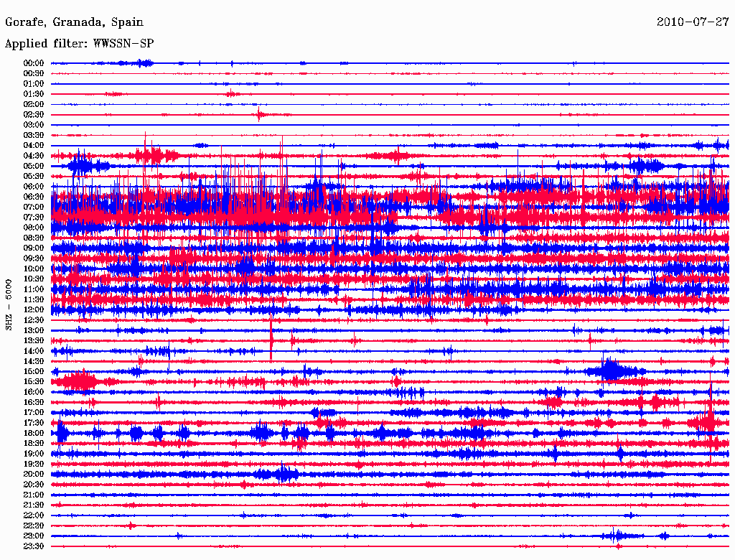Image resolution: width=735 pixels, height=560 pixels.
Task: Select the 15:00 time label
Action: [x=33, y=371]
